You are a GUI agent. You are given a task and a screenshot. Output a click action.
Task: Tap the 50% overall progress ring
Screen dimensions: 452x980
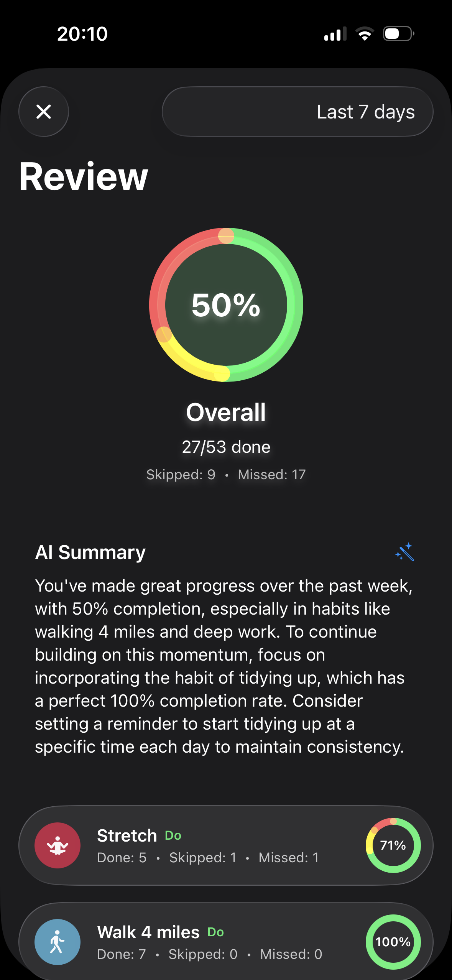point(226,305)
